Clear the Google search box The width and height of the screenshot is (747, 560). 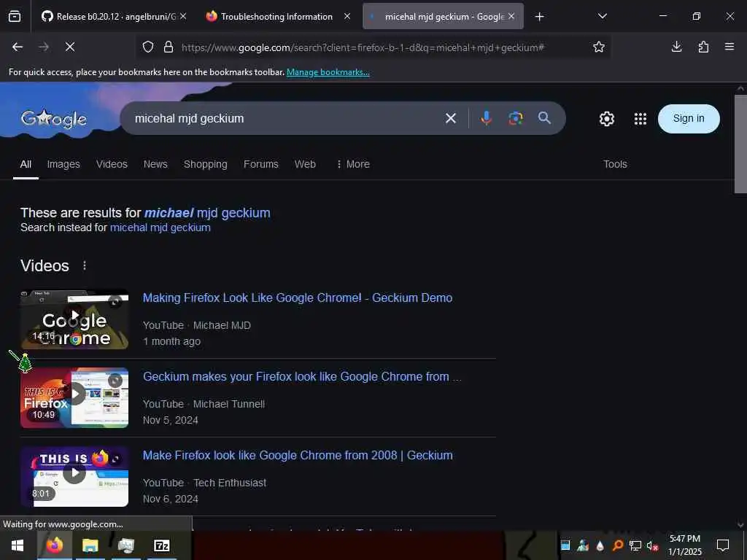451,118
